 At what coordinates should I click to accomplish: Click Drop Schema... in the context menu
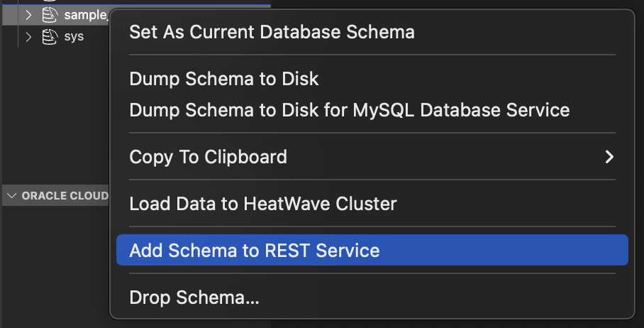pyautogui.click(x=194, y=297)
